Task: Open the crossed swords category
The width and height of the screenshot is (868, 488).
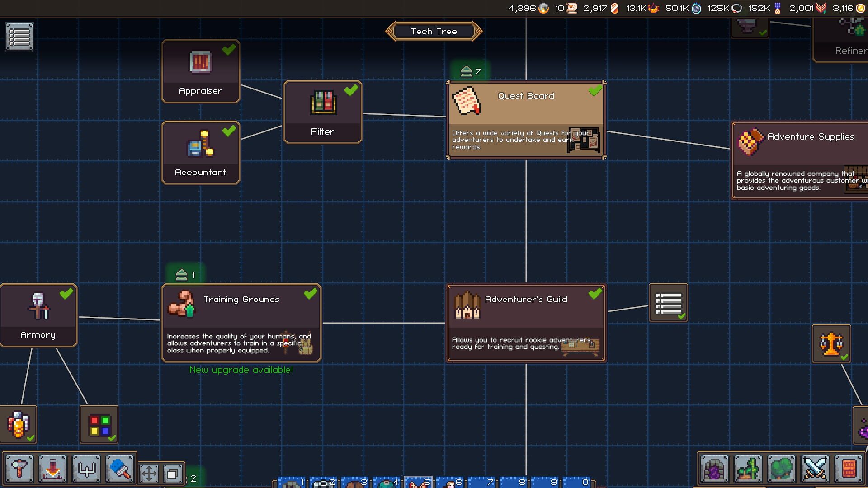Action: pyautogui.click(x=815, y=469)
